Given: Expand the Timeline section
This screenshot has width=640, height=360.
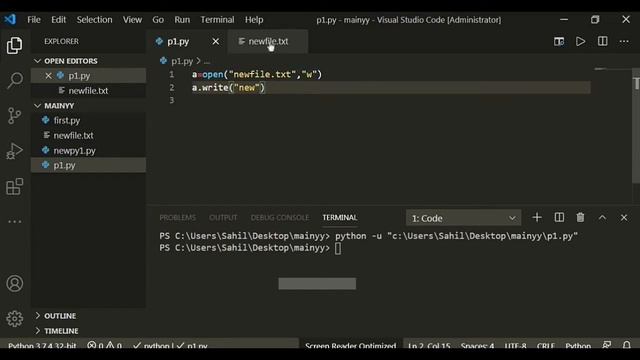Looking at the screenshot, I should tap(38, 331).
